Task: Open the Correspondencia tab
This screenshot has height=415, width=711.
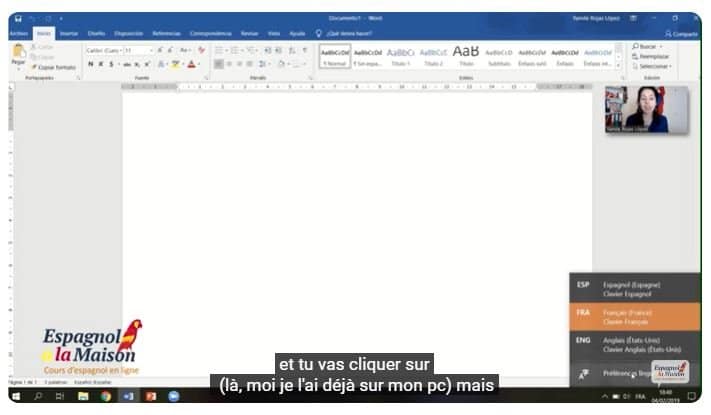Action: (210, 34)
